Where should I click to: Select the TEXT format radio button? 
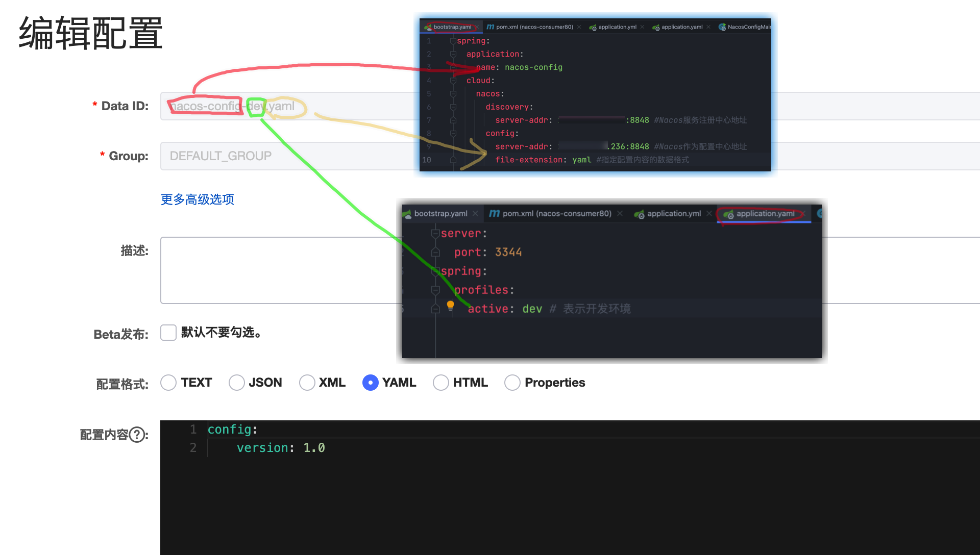click(168, 383)
